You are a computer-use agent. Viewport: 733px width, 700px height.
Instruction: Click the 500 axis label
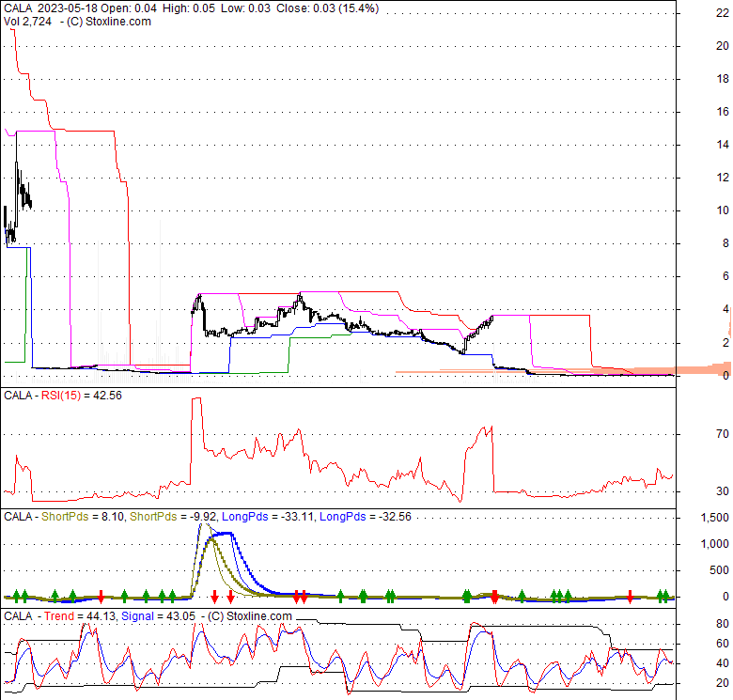719,570
